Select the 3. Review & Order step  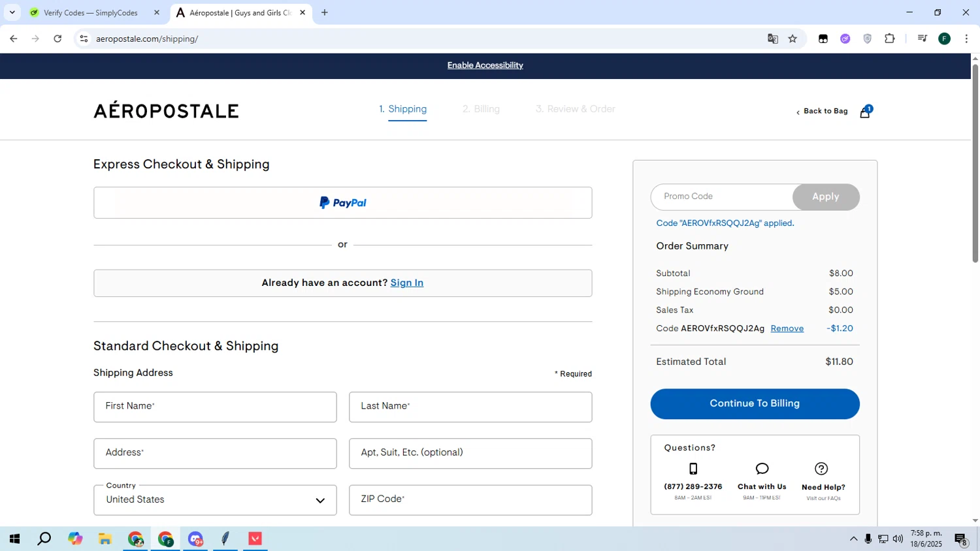pos(575,109)
